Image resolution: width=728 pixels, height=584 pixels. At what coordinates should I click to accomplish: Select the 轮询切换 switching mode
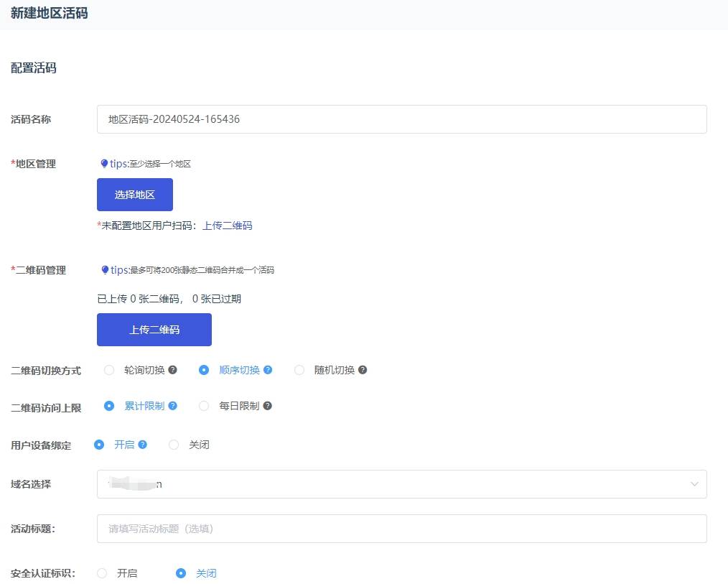108,370
